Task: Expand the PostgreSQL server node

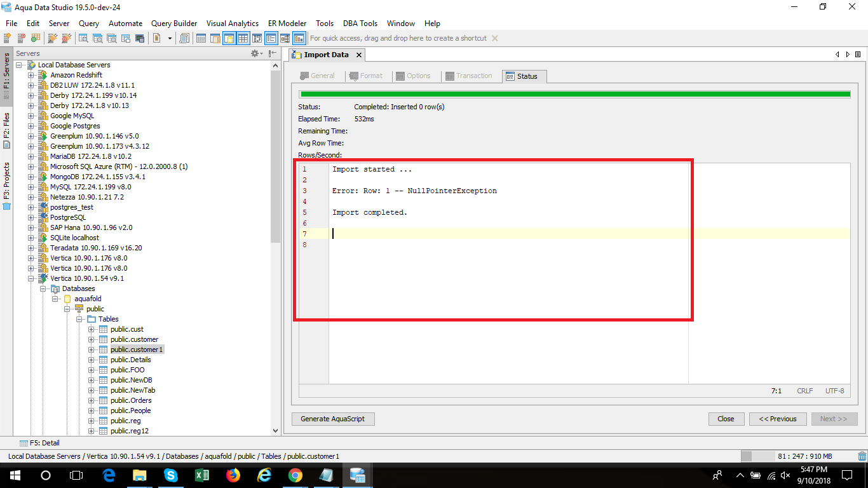Action: tap(31, 217)
